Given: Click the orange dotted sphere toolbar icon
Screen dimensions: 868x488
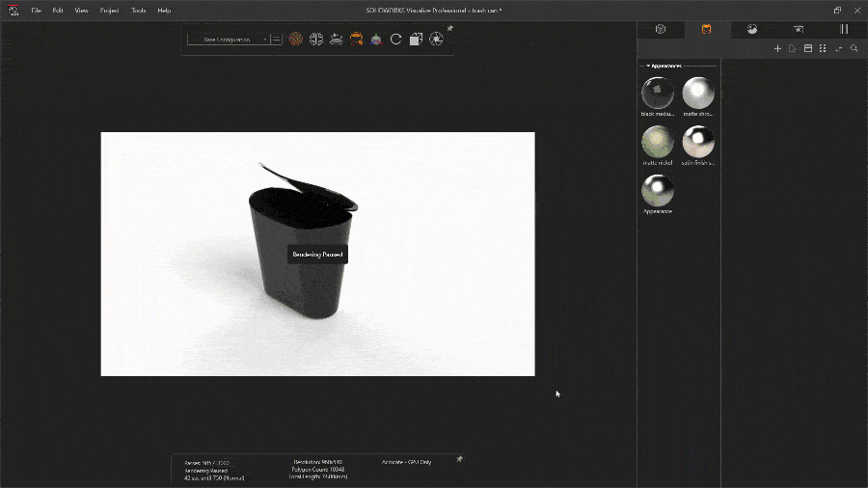Looking at the screenshot, I should click(296, 40).
